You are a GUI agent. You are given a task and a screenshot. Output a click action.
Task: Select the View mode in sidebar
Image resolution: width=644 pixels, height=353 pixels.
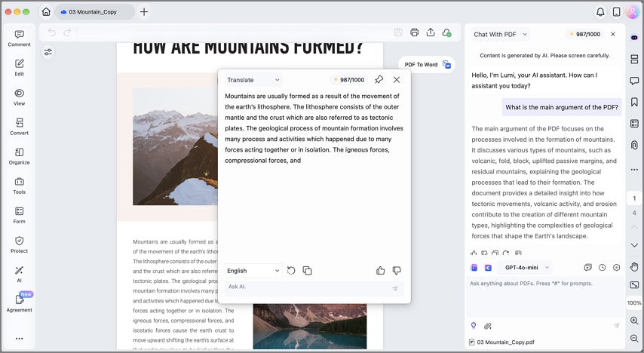pos(20,97)
